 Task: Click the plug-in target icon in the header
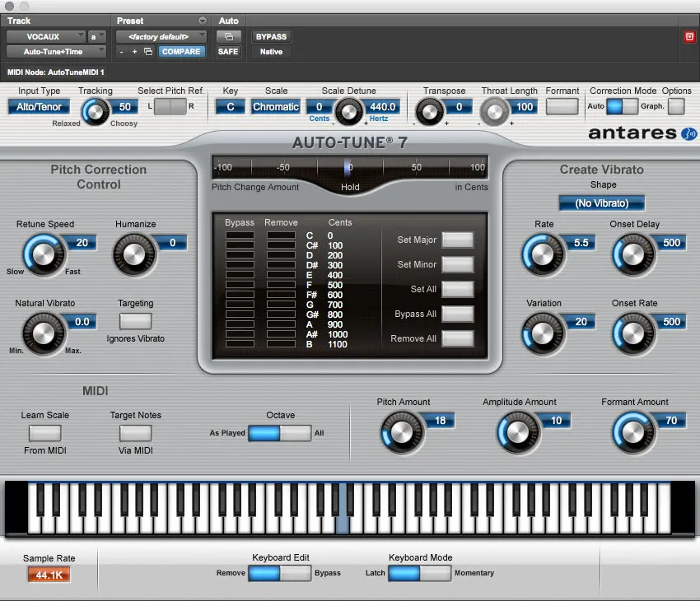pos(689,36)
